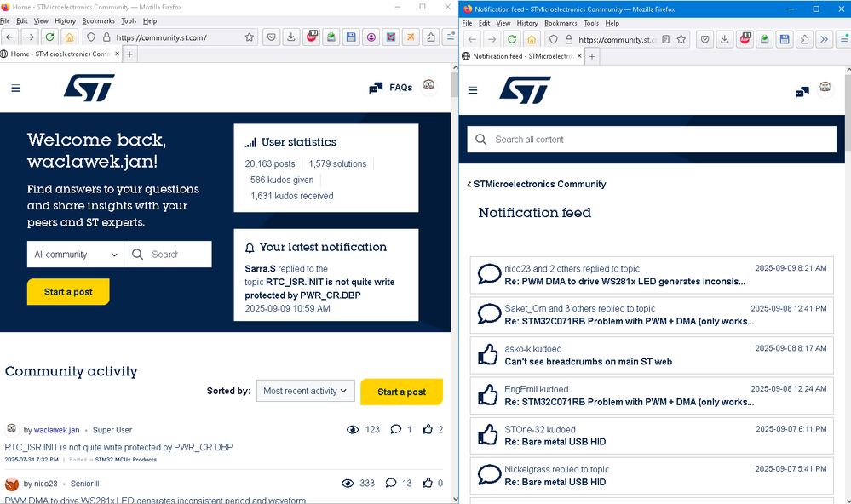Open the View menu in the Notification feed window
The height and width of the screenshot is (504, 851).
tap(503, 23)
